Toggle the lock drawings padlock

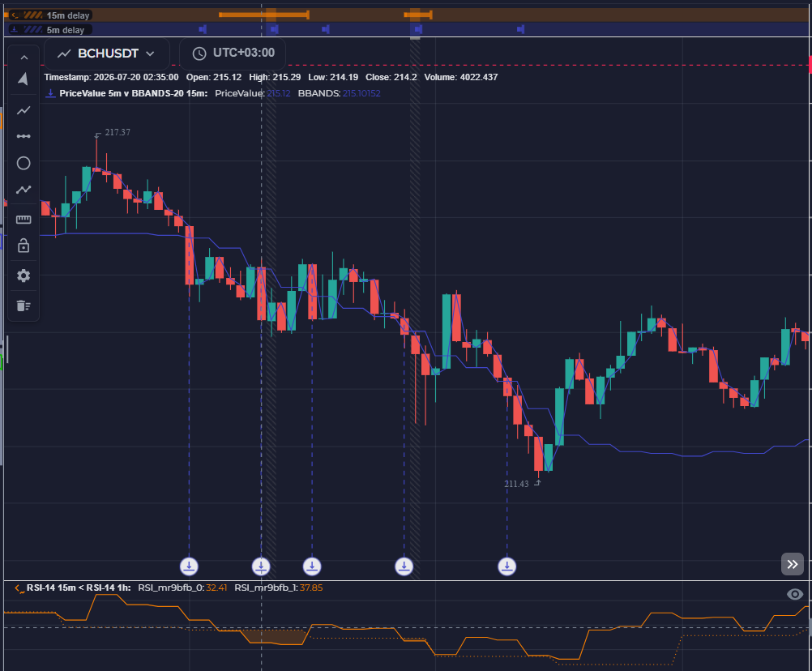tap(24, 246)
